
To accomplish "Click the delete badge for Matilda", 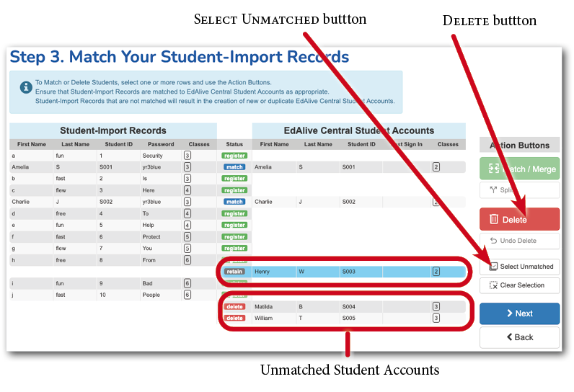I will tap(234, 306).
